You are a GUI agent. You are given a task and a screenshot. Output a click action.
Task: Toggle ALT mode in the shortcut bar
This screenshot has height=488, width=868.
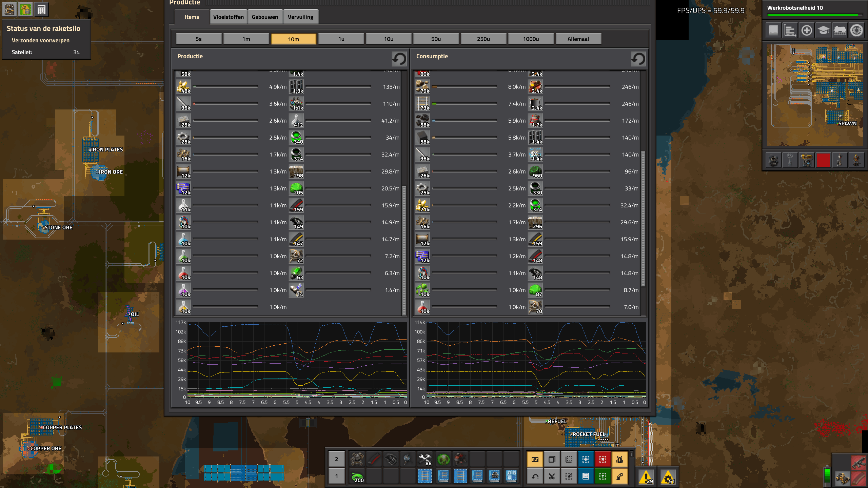pyautogui.click(x=535, y=460)
